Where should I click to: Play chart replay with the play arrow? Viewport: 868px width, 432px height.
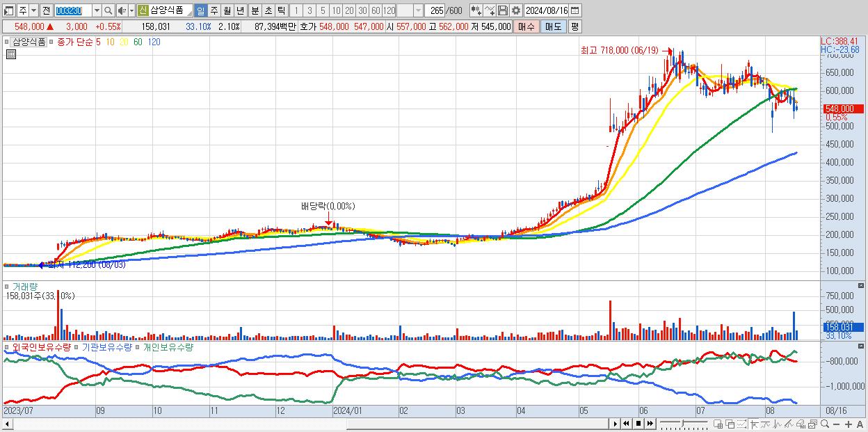pos(615,424)
